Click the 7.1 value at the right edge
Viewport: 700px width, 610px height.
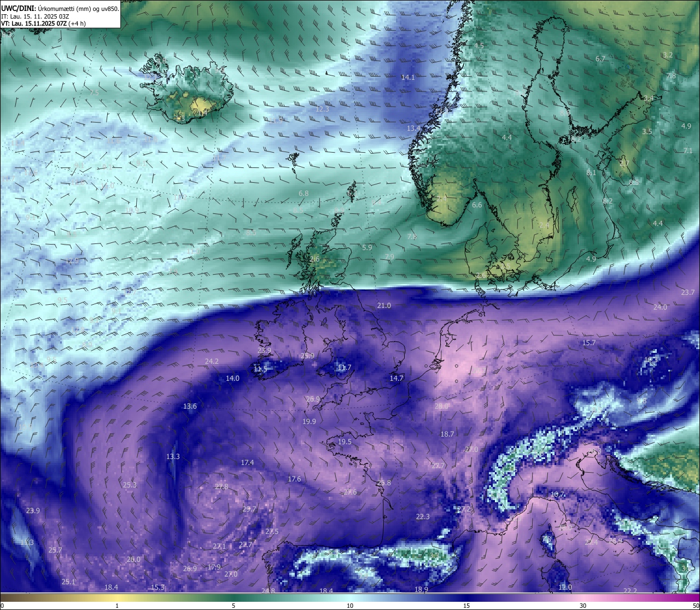pos(688,150)
